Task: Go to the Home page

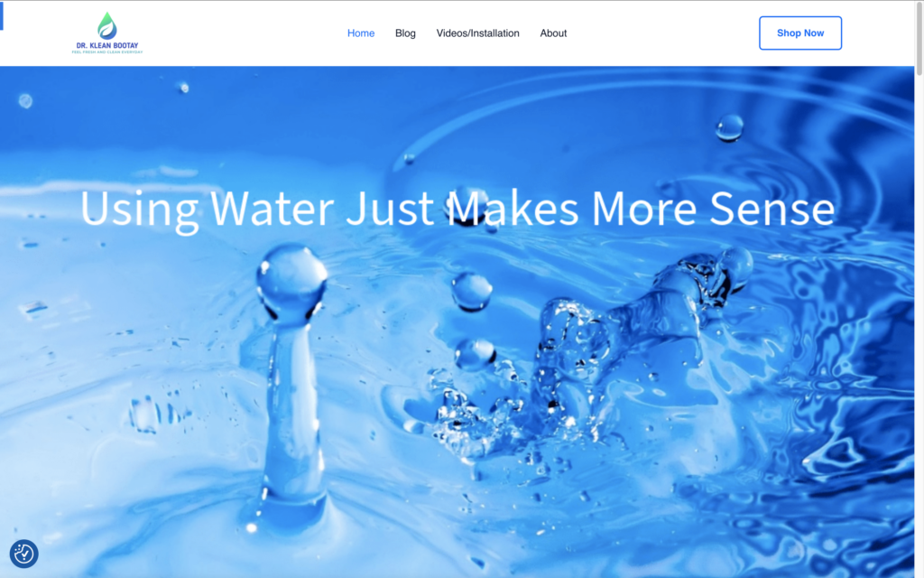Action: click(361, 33)
